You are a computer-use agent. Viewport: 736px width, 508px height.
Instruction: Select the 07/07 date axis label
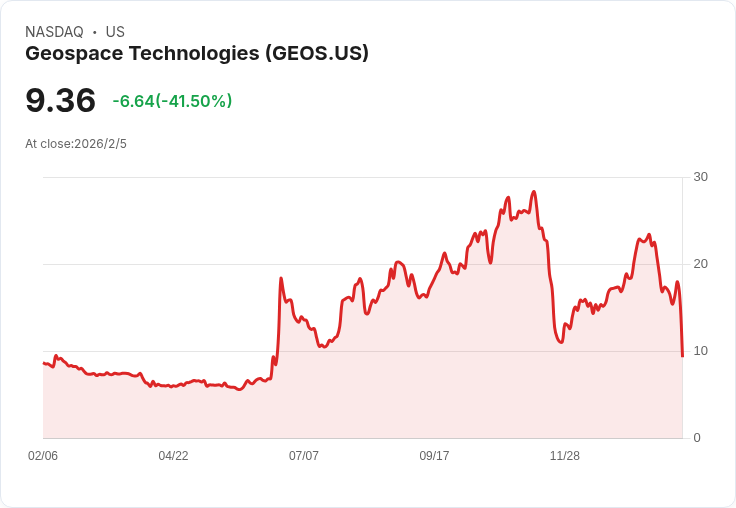click(304, 455)
